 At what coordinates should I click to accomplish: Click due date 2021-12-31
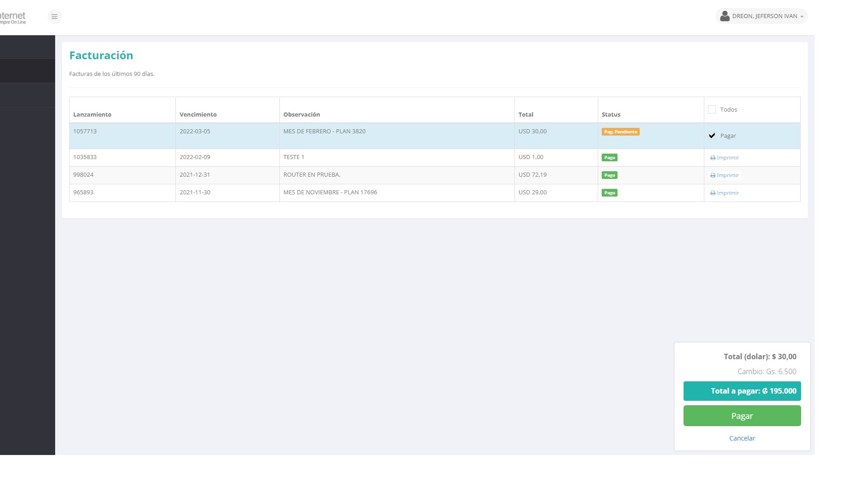(195, 175)
